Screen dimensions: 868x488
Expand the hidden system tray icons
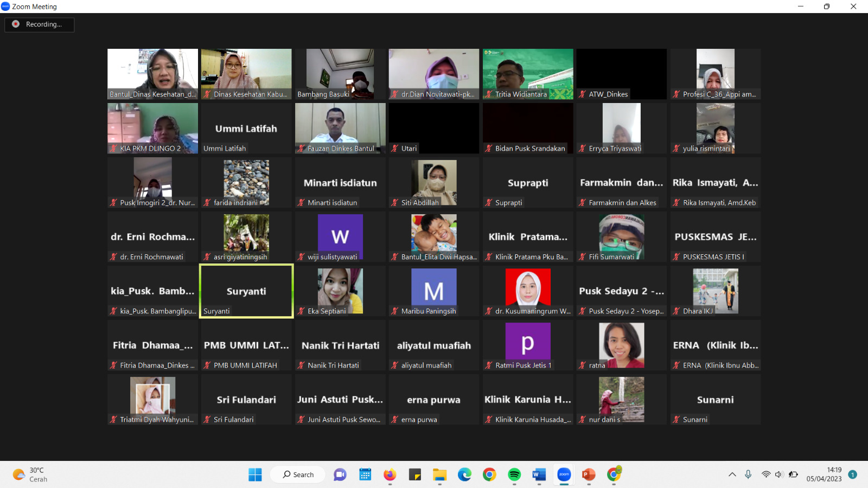click(x=732, y=475)
